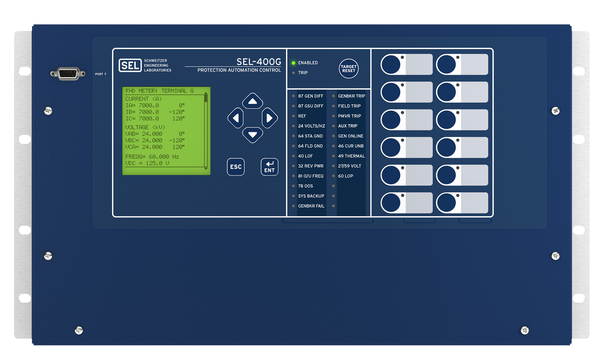Click the 27/59 VOLT label
Image resolution: width=610 pixels, height=364 pixels.
click(350, 166)
